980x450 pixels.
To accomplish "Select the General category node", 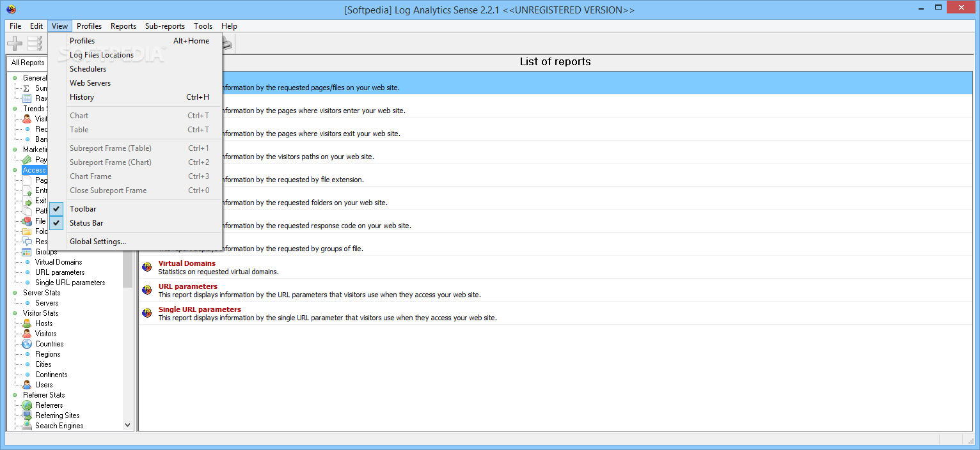I will coord(35,78).
